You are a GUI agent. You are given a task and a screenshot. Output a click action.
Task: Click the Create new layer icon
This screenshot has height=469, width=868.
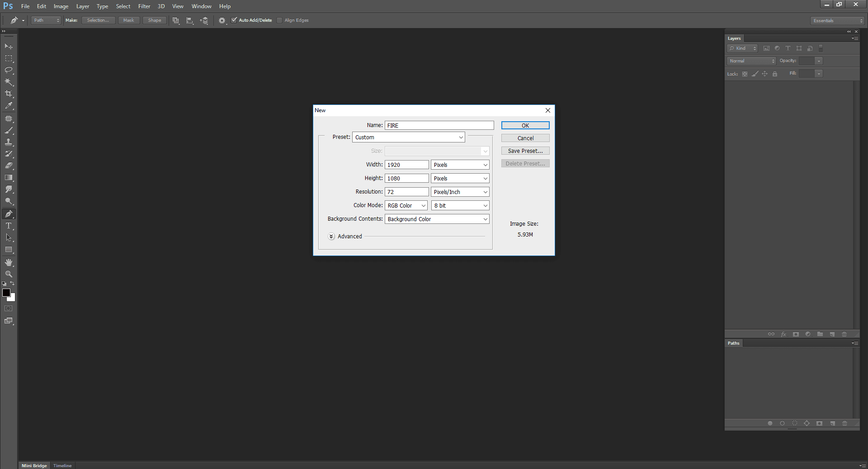pyautogui.click(x=832, y=334)
